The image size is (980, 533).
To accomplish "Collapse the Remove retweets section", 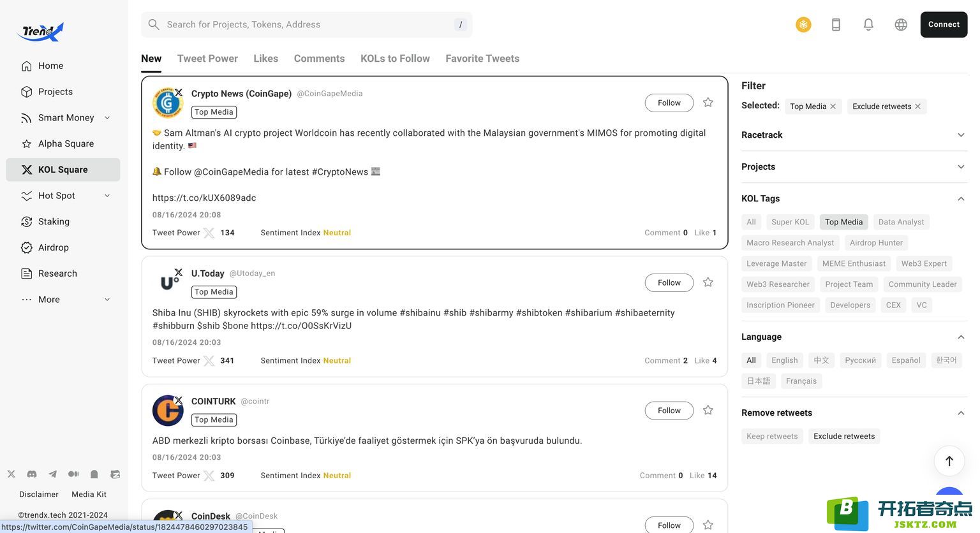I will click(x=961, y=413).
